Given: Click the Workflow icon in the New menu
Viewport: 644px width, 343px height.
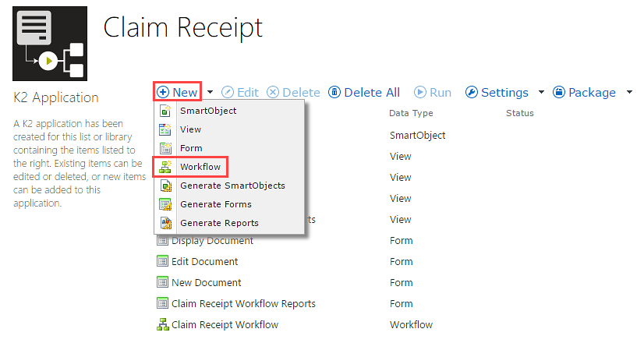Looking at the screenshot, I should pyautogui.click(x=165, y=167).
